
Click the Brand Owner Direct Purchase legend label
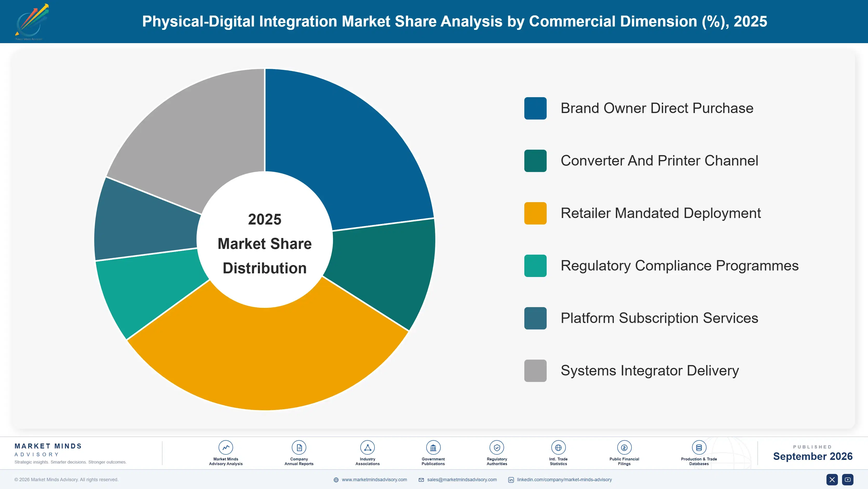click(x=657, y=108)
